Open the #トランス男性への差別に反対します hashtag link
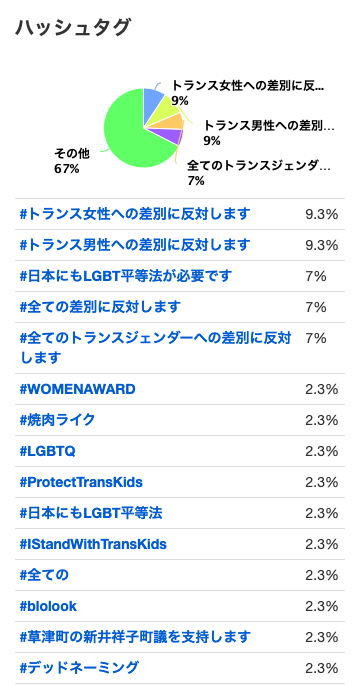Image resolution: width=360 pixels, height=685 pixels. 135,245
